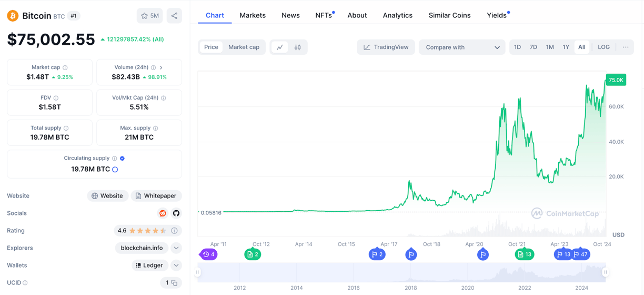Open Compare with dropdown
Image resolution: width=644 pixels, height=295 pixels.
(x=462, y=47)
